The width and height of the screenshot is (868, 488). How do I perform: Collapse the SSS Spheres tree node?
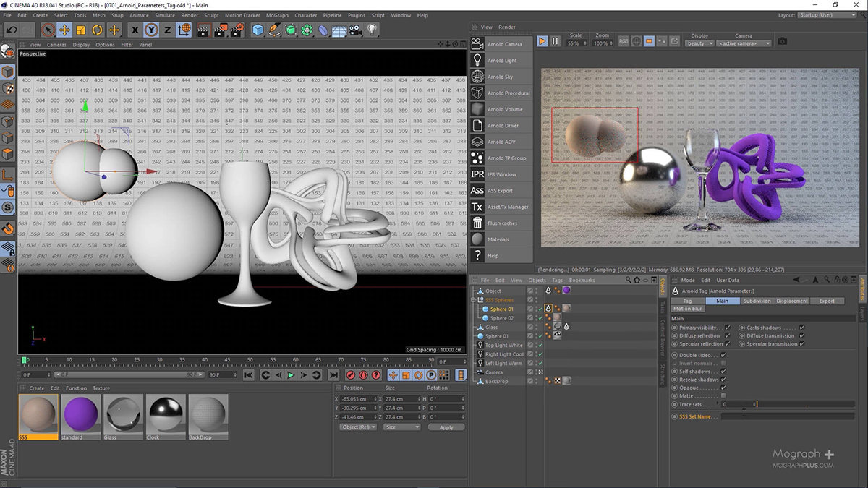pos(474,300)
